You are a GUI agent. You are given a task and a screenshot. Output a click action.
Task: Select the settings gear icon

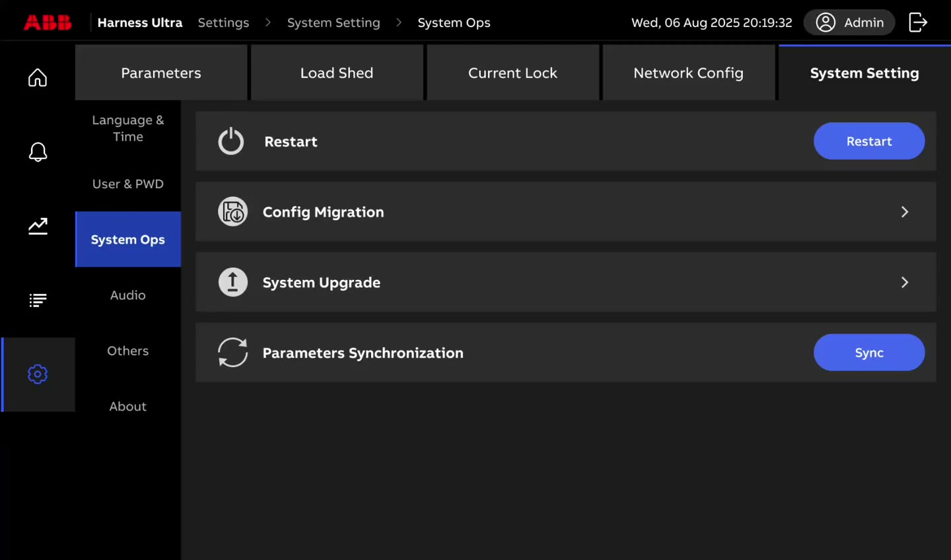click(x=38, y=374)
